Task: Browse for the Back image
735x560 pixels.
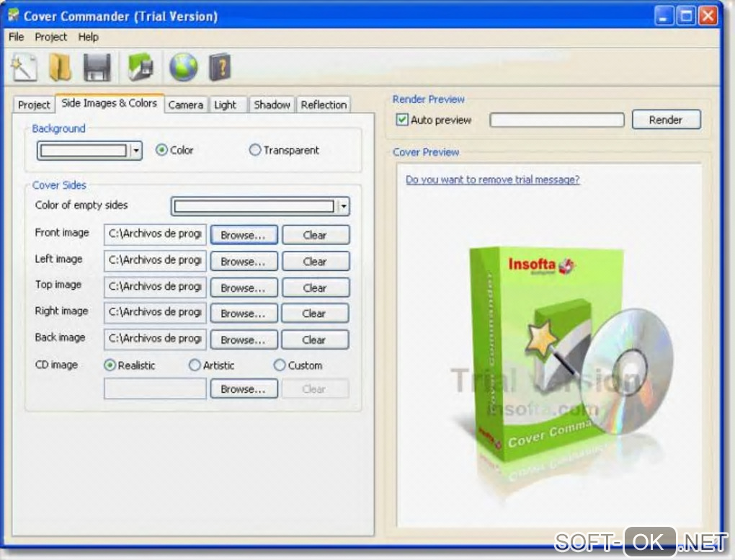Action: coord(244,339)
